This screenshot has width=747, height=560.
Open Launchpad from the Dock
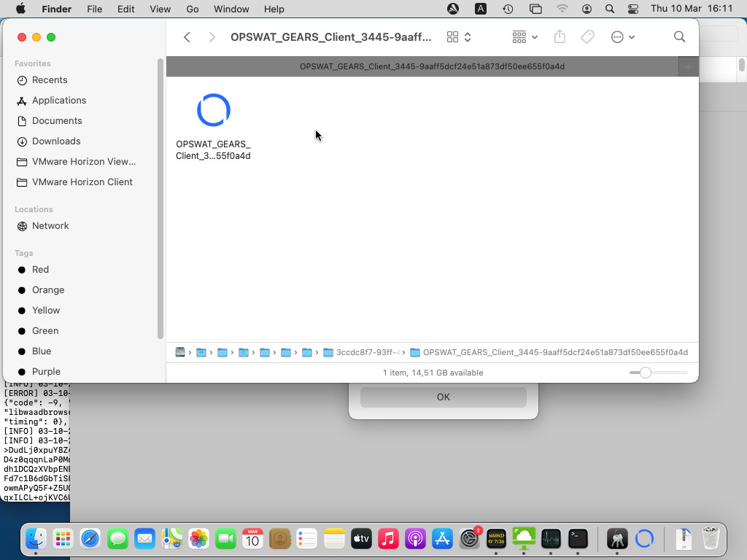tap(63, 539)
